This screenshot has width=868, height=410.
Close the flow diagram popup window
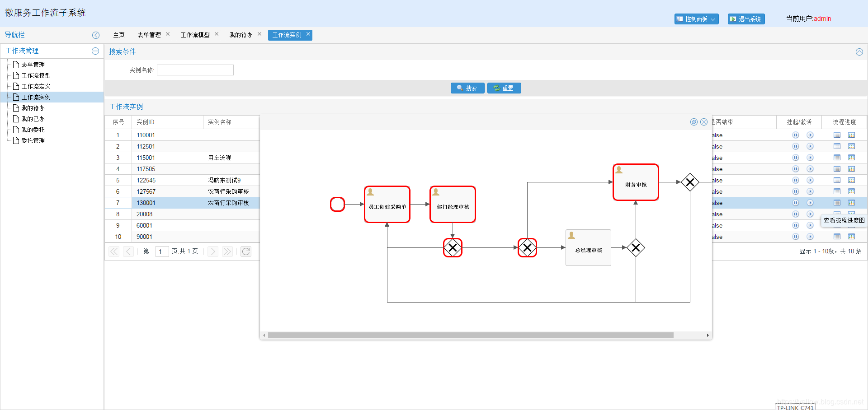[704, 122]
